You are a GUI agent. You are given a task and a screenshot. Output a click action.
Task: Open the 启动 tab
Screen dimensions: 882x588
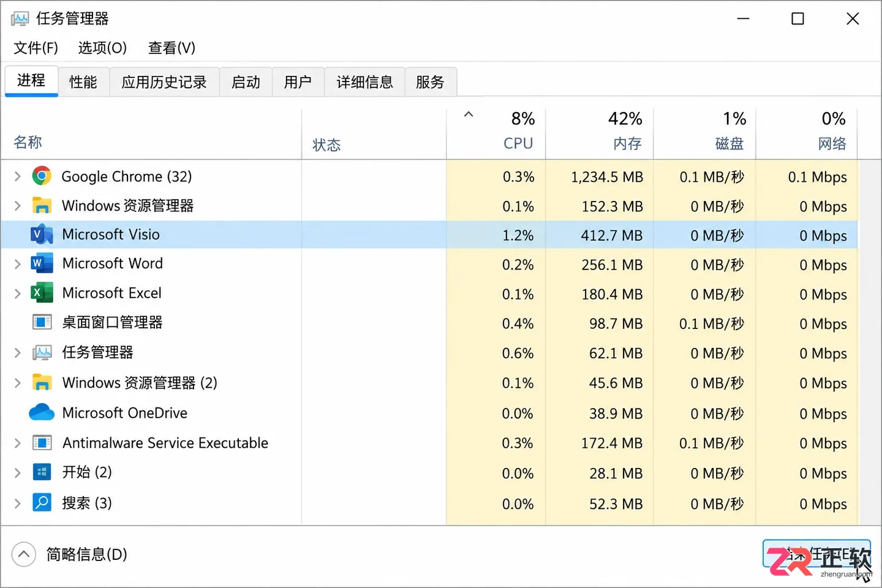(246, 82)
